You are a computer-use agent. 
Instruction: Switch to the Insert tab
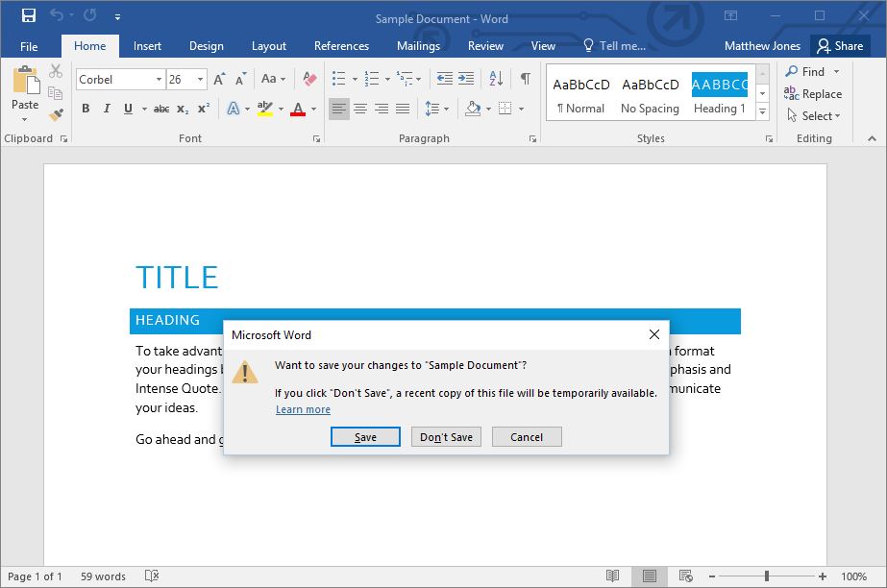point(147,46)
